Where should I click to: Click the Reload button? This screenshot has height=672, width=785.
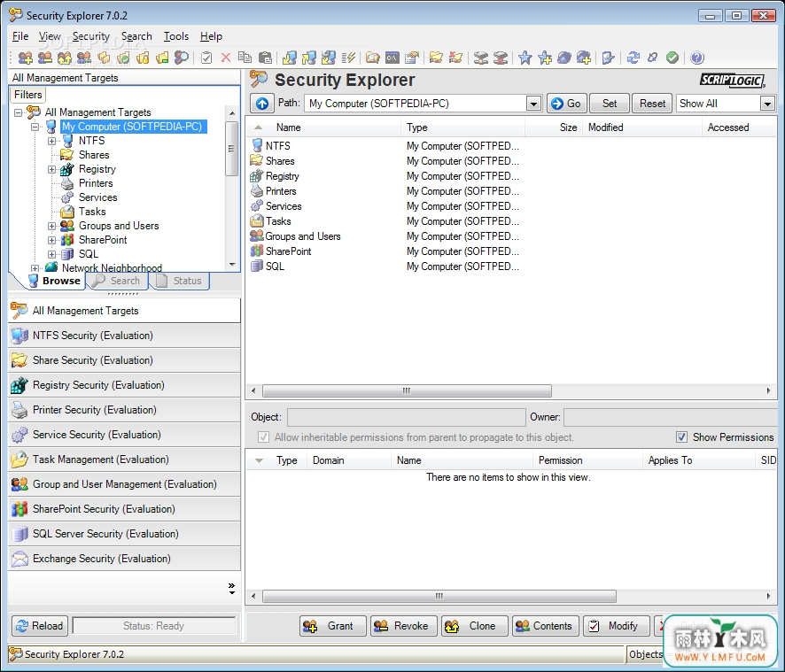pyautogui.click(x=40, y=625)
